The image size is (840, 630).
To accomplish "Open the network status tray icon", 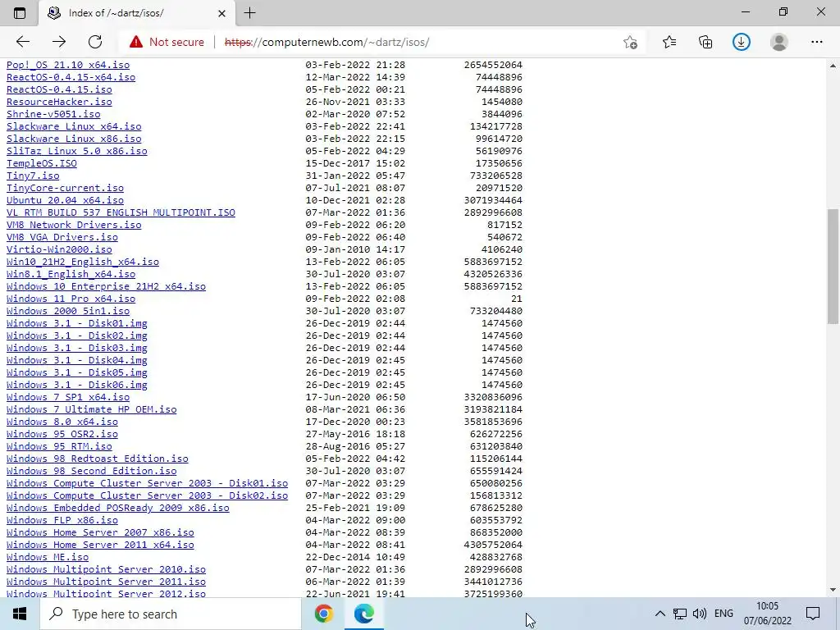I will (680, 614).
